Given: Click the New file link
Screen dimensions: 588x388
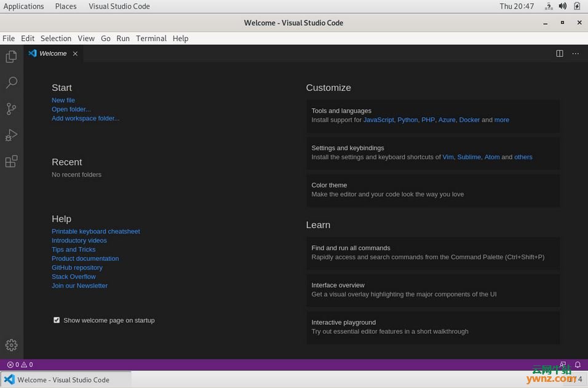Looking at the screenshot, I should [x=63, y=100].
